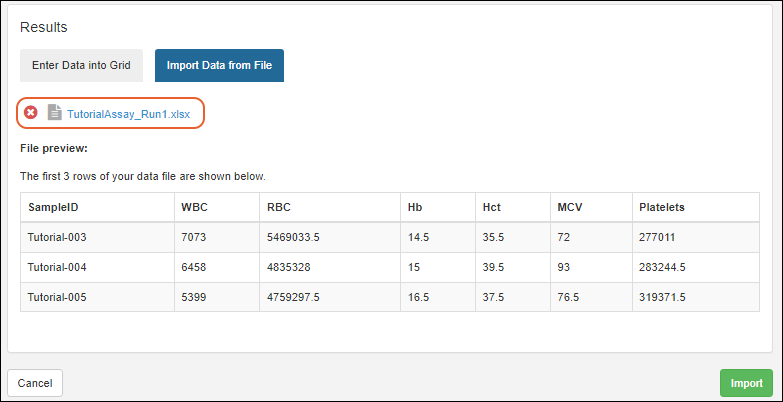
Task: Select the Import Data from File tab
Action: click(x=220, y=65)
